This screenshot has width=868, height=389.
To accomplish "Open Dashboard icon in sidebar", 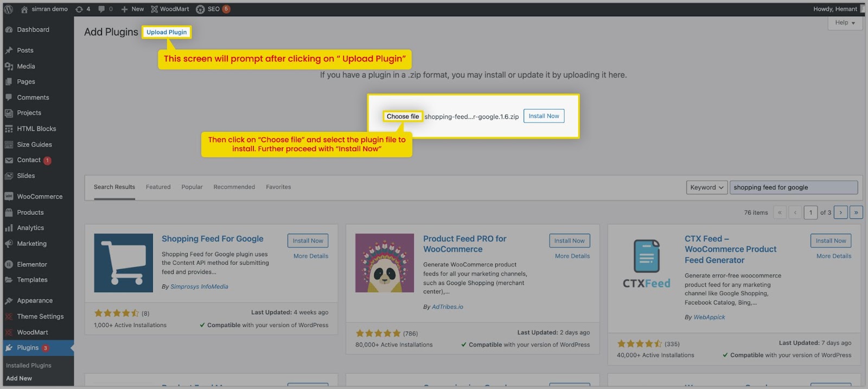I will (9, 30).
